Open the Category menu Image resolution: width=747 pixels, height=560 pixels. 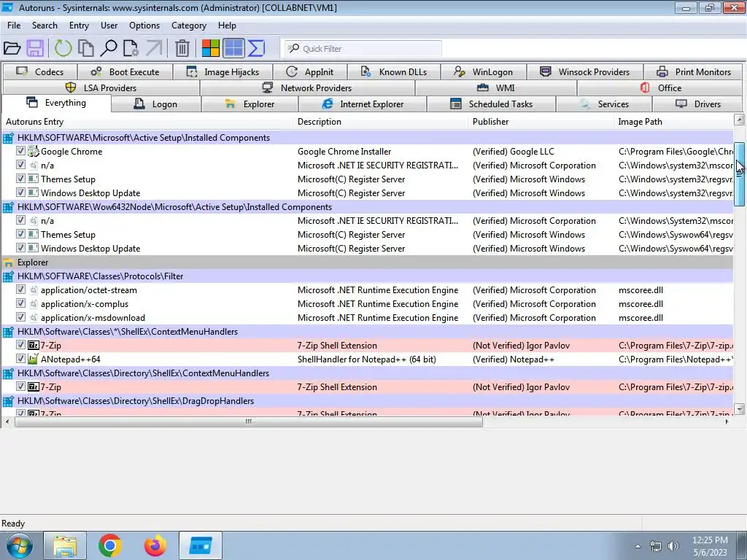coord(189,26)
